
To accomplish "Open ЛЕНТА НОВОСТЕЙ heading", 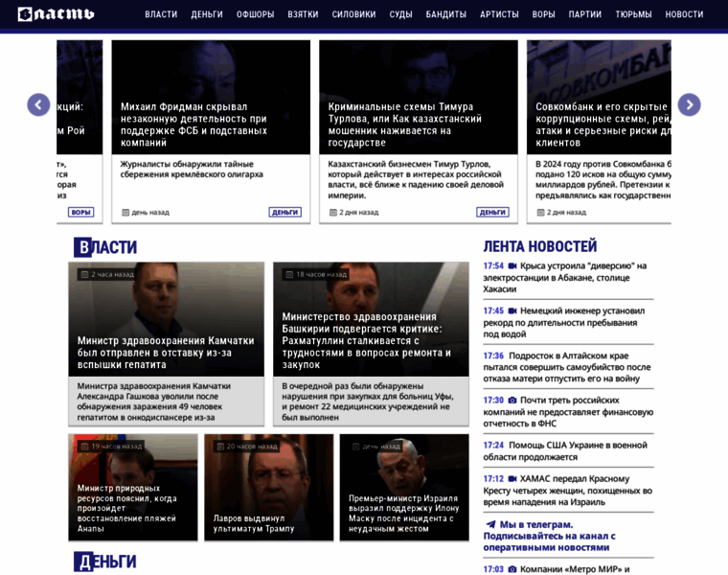I will pos(540,246).
